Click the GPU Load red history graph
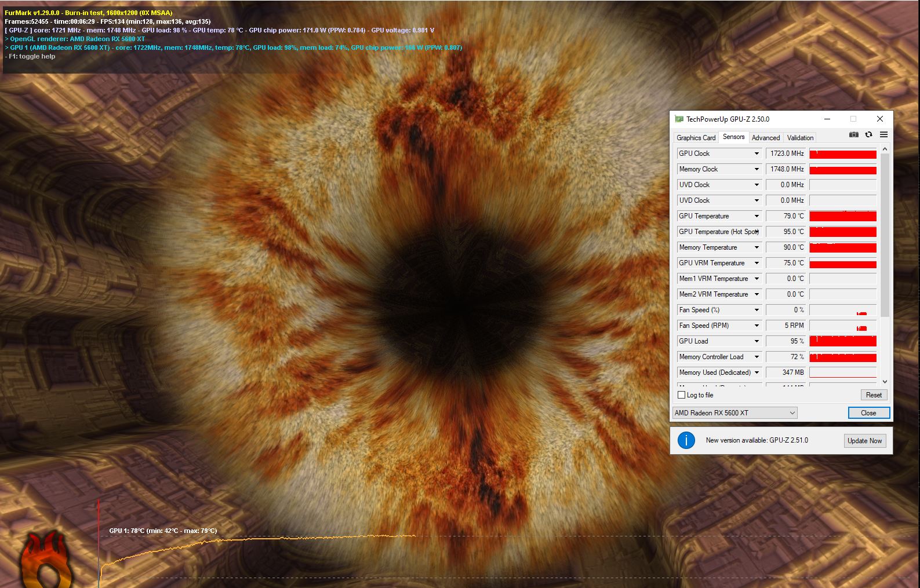The image size is (920, 588). [x=842, y=341]
